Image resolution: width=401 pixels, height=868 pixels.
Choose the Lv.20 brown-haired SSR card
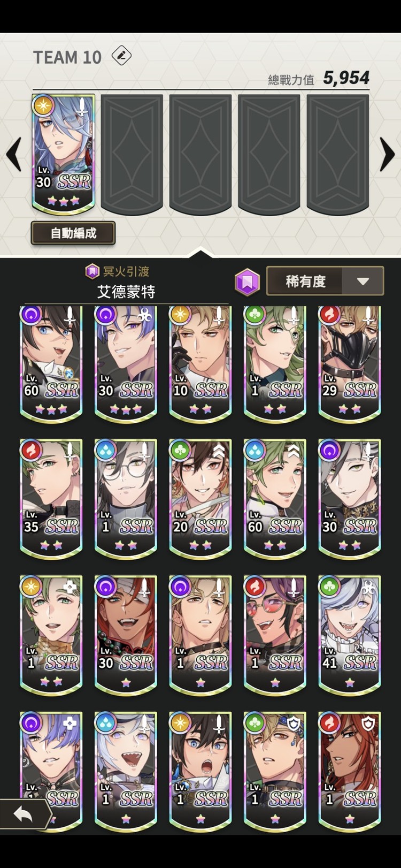pyautogui.click(x=200, y=499)
